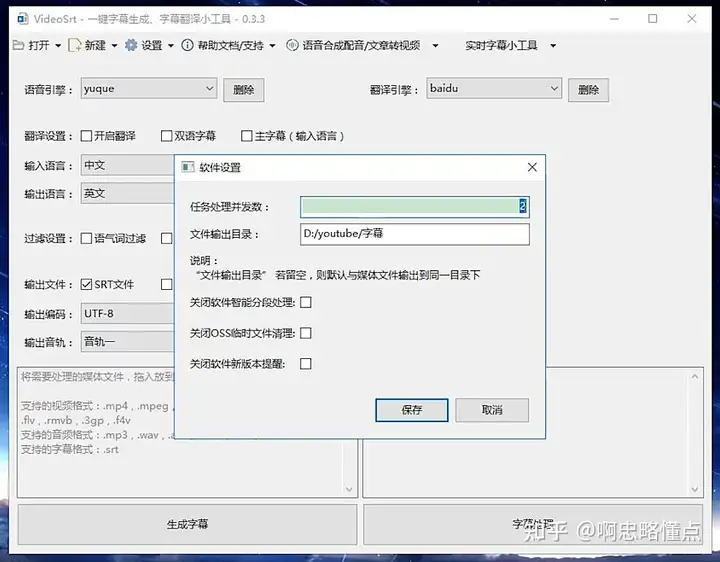Click the right log panel scrollbar up arrow
Image resolution: width=720 pixels, height=562 pixels.
pyautogui.click(x=695, y=377)
